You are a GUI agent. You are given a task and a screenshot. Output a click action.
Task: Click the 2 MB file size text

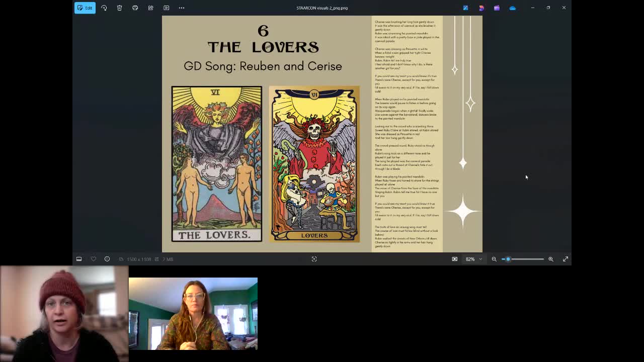pyautogui.click(x=168, y=259)
